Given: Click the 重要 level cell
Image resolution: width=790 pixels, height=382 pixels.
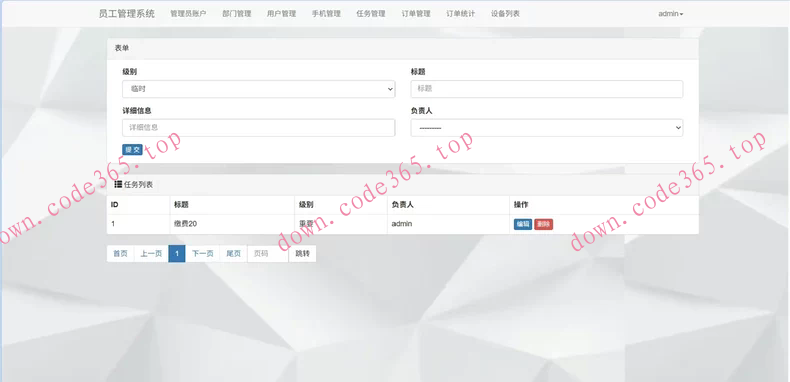Looking at the screenshot, I should pos(341,224).
